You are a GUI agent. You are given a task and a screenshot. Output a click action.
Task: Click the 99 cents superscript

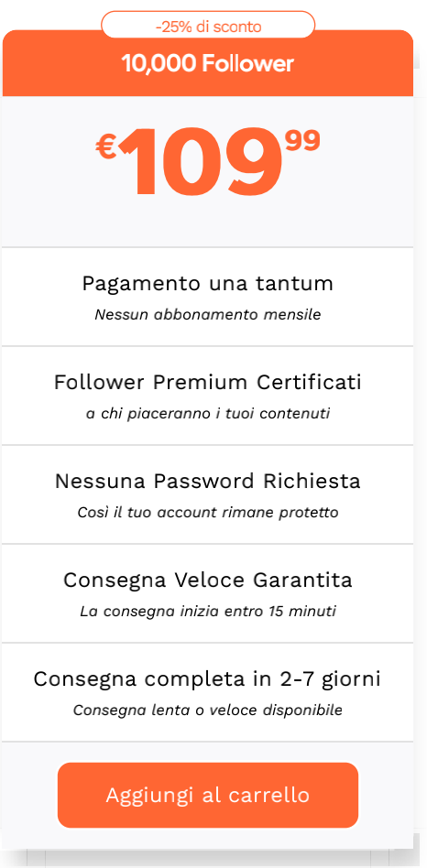302,141
